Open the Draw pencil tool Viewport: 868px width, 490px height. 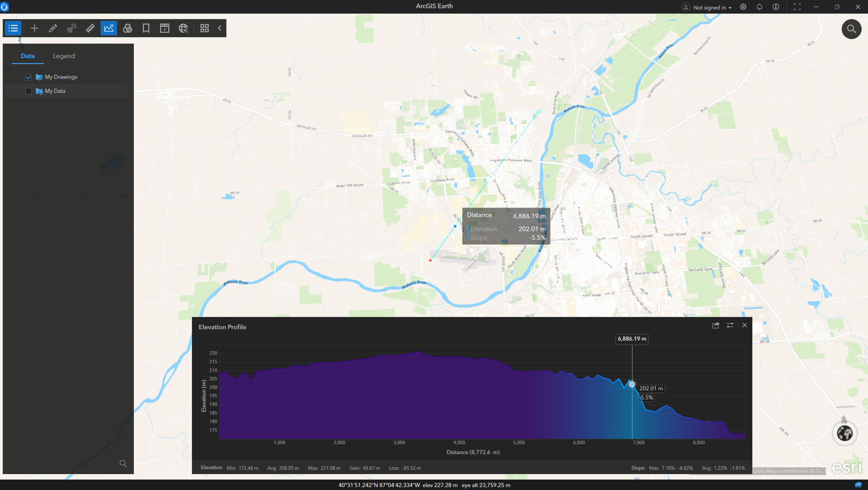click(53, 28)
